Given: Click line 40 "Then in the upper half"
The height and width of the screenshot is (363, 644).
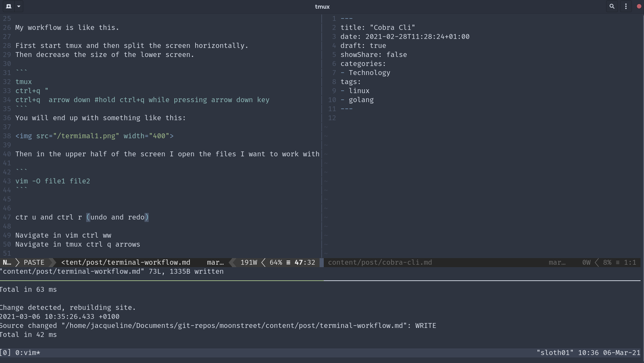Looking at the screenshot, I should [x=167, y=154].
